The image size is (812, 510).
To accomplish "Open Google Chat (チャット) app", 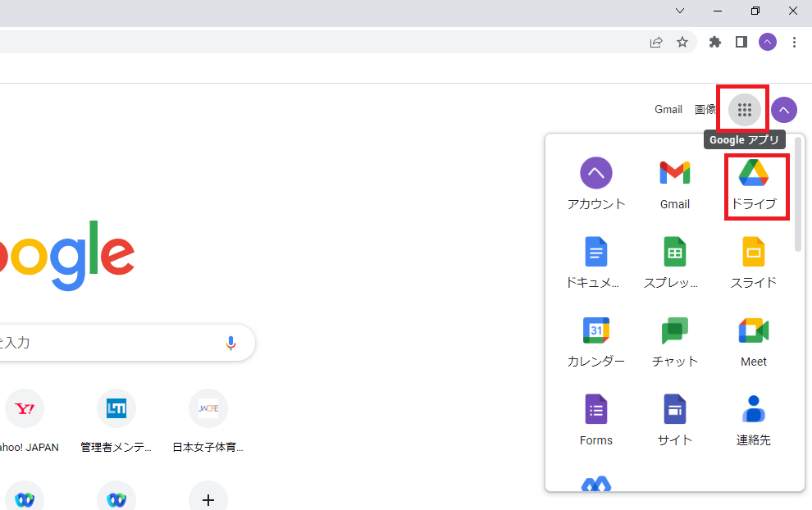I will (x=675, y=342).
